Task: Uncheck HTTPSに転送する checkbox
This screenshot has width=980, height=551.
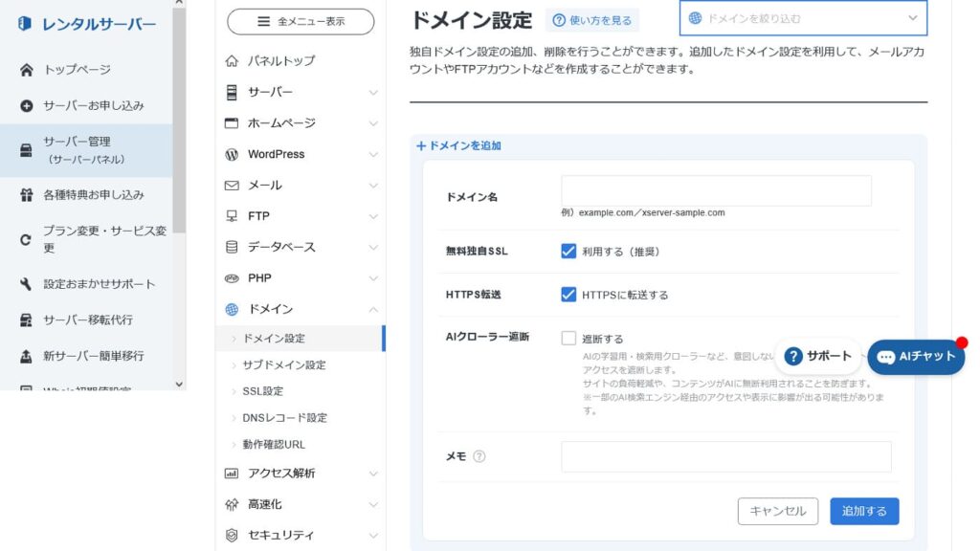Action: coord(568,295)
